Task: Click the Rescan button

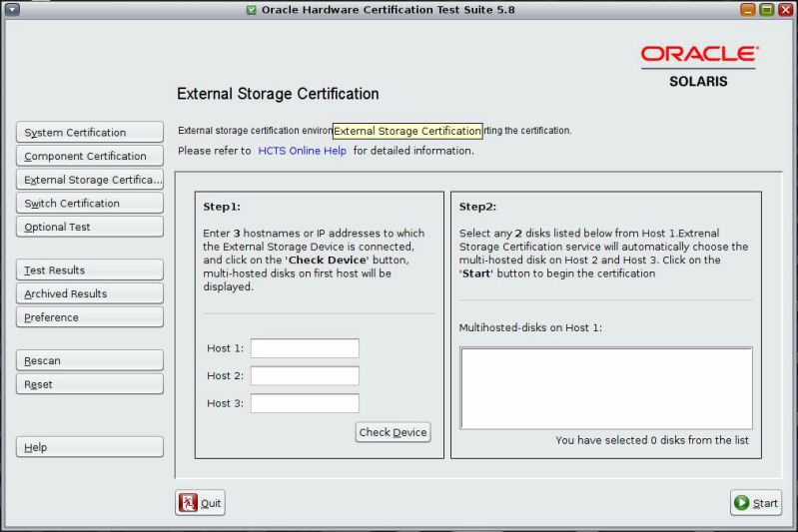Action: click(90, 360)
